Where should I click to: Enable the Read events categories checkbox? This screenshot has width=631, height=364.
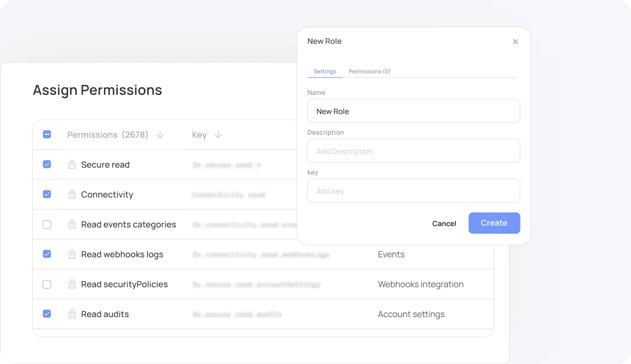pyautogui.click(x=47, y=224)
